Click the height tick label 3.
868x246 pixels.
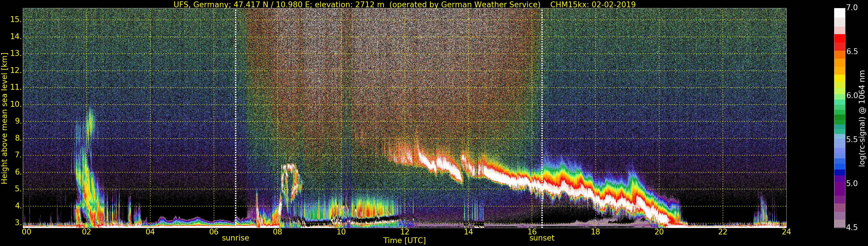coord(18,223)
